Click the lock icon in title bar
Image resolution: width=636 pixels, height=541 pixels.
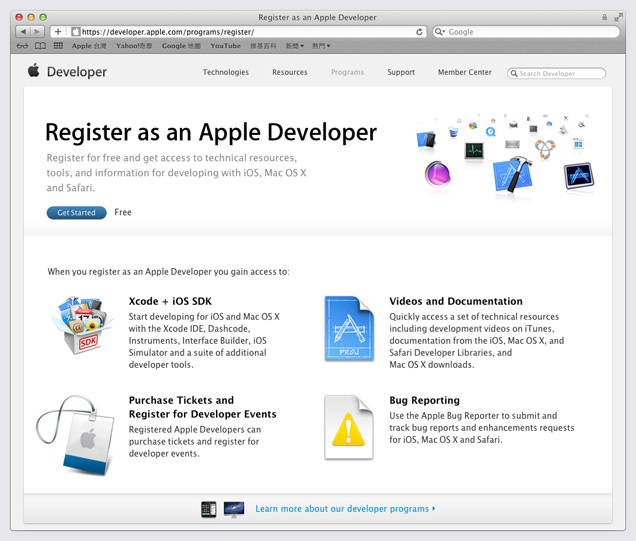[x=604, y=17]
